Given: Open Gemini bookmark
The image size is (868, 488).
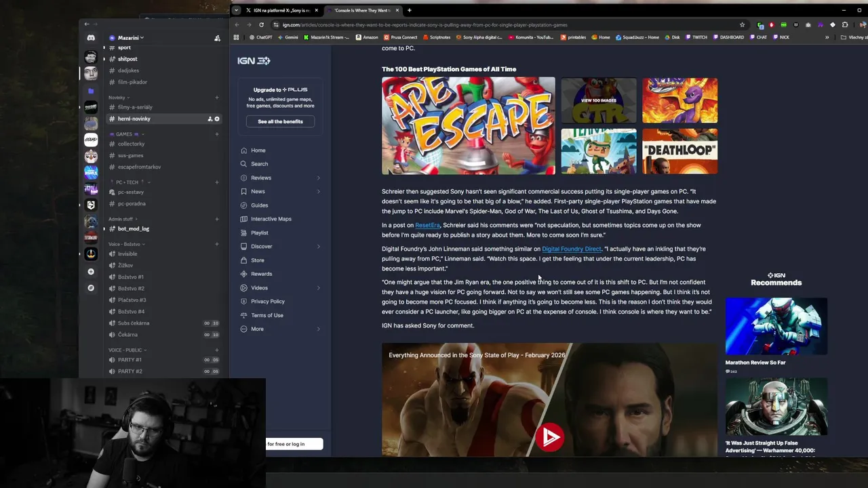Looking at the screenshot, I should pyautogui.click(x=288, y=37).
